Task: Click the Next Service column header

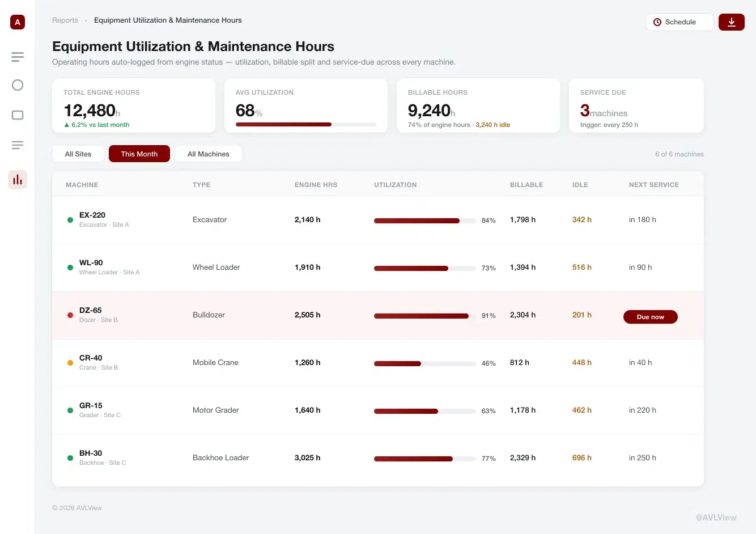Action: tap(654, 185)
